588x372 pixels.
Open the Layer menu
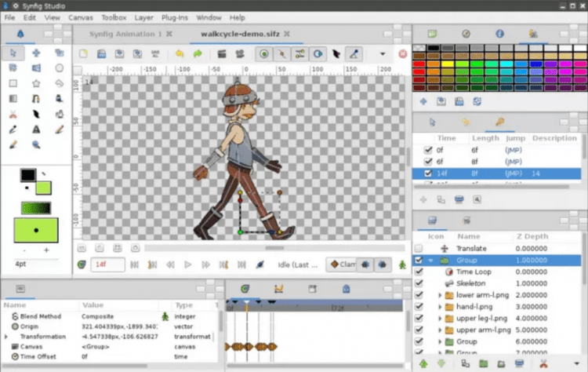pos(144,16)
